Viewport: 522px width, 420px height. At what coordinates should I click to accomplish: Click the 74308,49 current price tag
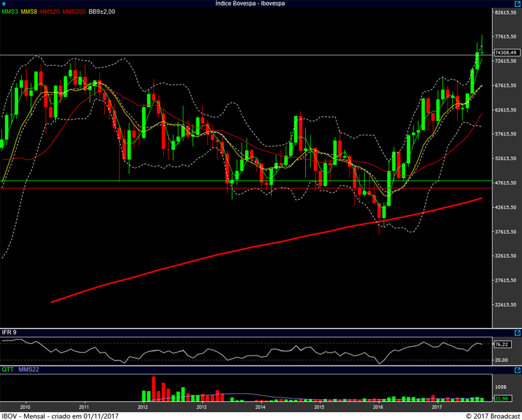coord(505,53)
